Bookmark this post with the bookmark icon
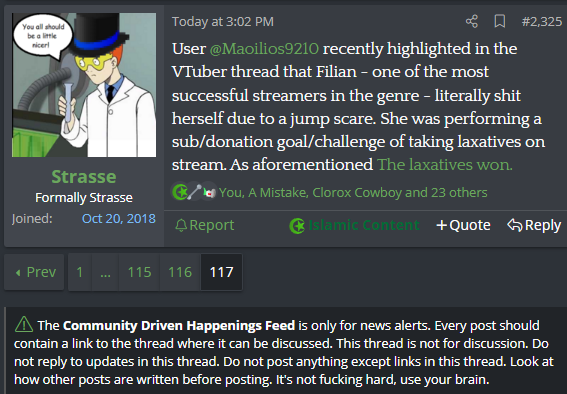567x394 pixels. [500, 21]
